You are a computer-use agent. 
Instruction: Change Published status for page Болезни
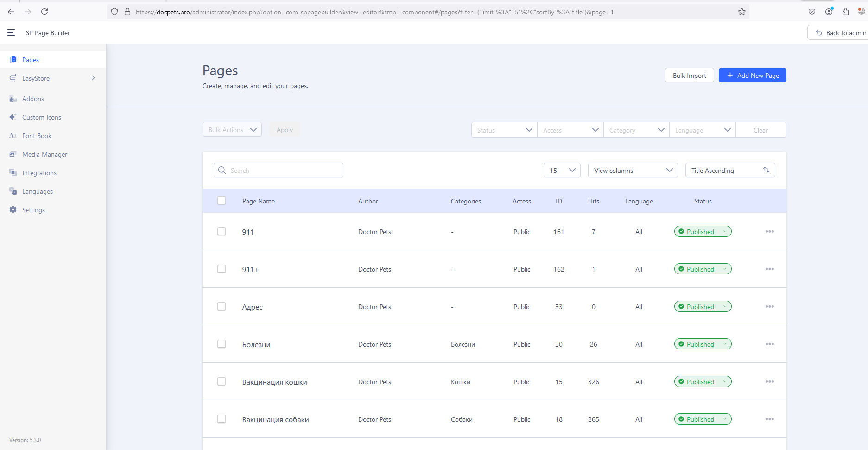pyautogui.click(x=703, y=344)
